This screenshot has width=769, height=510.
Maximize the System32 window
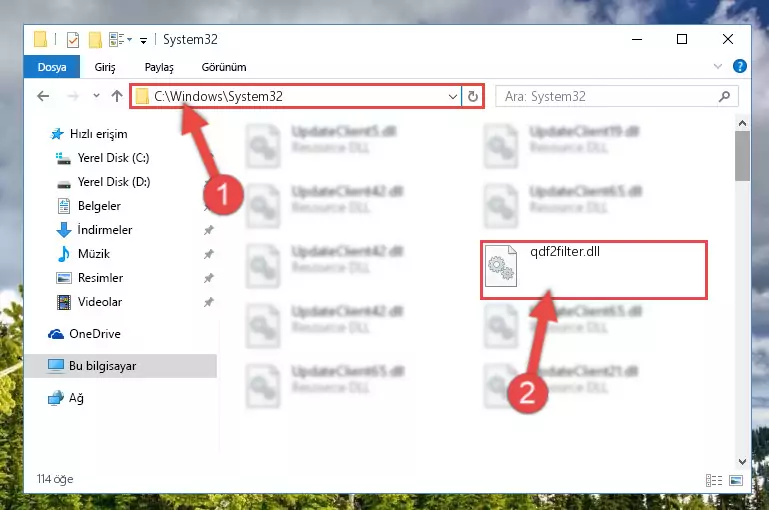(682, 39)
